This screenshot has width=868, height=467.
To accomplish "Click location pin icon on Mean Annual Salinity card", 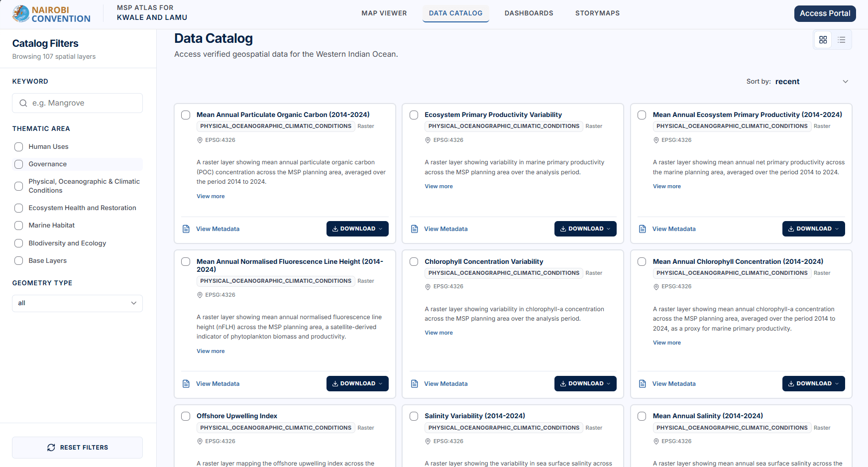I will pyautogui.click(x=656, y=442).
